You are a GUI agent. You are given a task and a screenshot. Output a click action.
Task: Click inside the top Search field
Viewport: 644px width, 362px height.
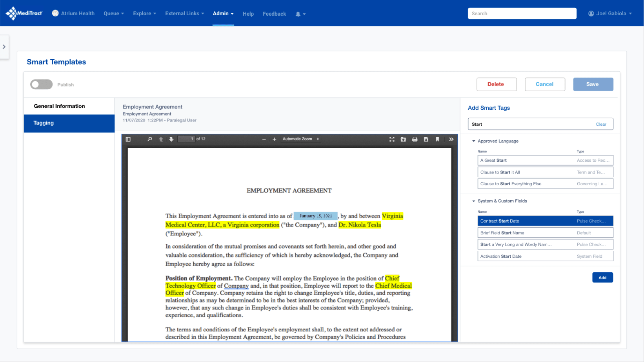pyautogui.click(x=522, y=13)
